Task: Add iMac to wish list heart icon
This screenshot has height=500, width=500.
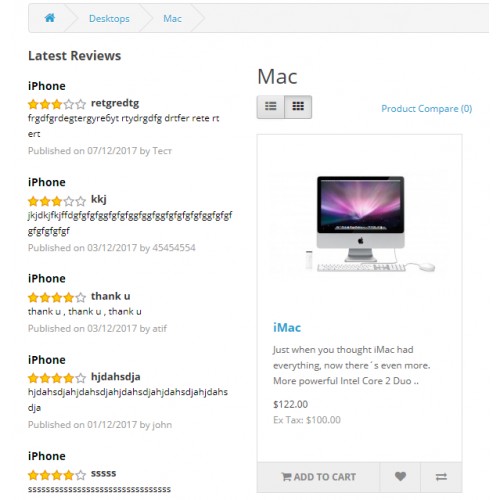Action: pyautogui.click(x=400, y=477)
